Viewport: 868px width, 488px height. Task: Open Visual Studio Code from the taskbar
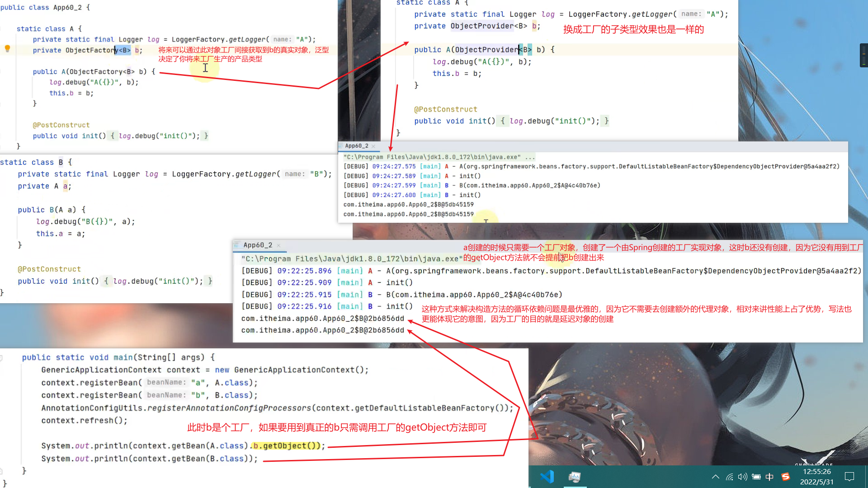coord(547,477)
